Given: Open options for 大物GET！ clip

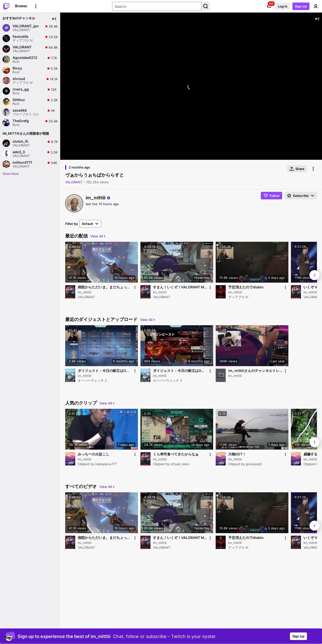Looking at the screenshot, I should pyautogui.click(x=285, y=454).
